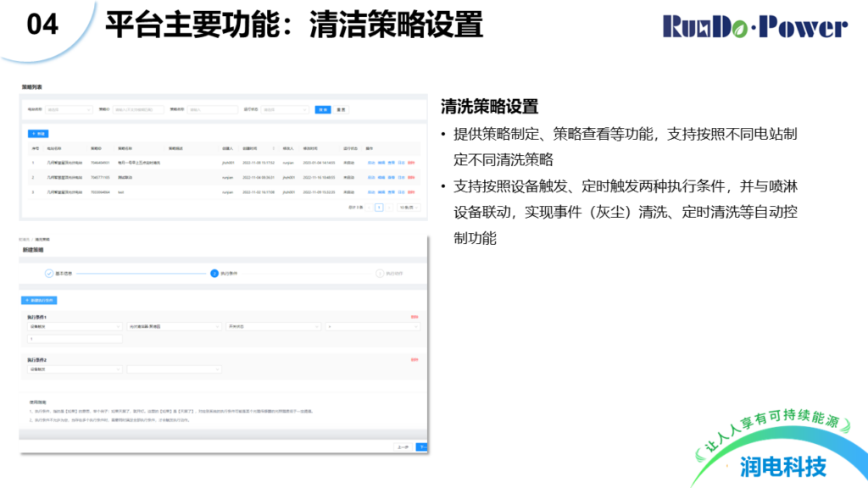Click the creation time 2022-11-08 cell
Screen dimensions: 868x488
[x=259, y=163]
